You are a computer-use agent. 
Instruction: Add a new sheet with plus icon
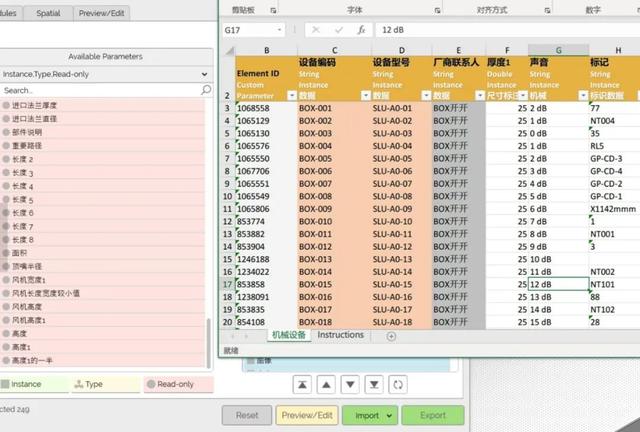point(391,336)
